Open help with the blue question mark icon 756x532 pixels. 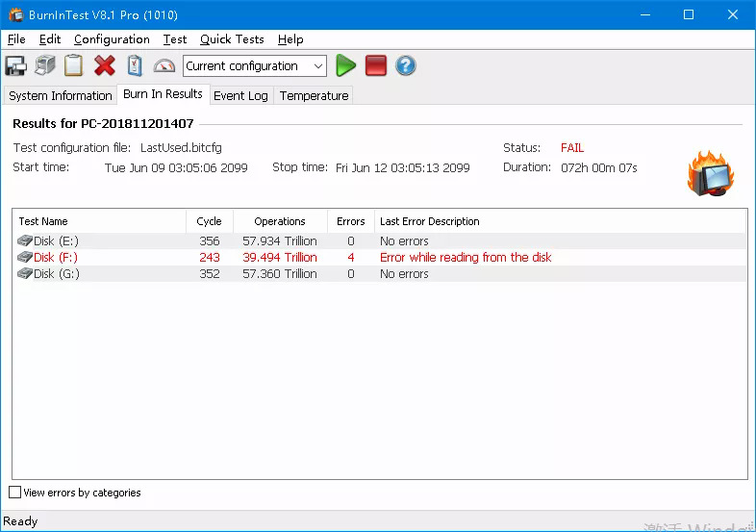[x=405, y=66]
